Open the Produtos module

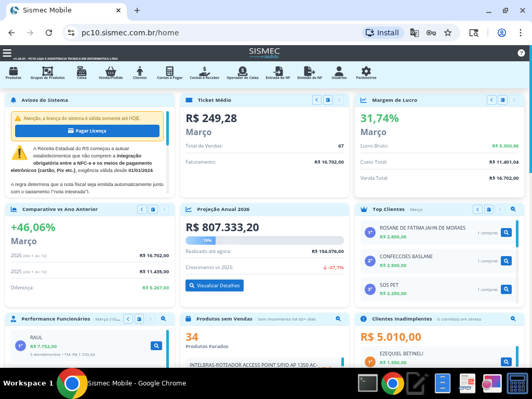[14, 73]
